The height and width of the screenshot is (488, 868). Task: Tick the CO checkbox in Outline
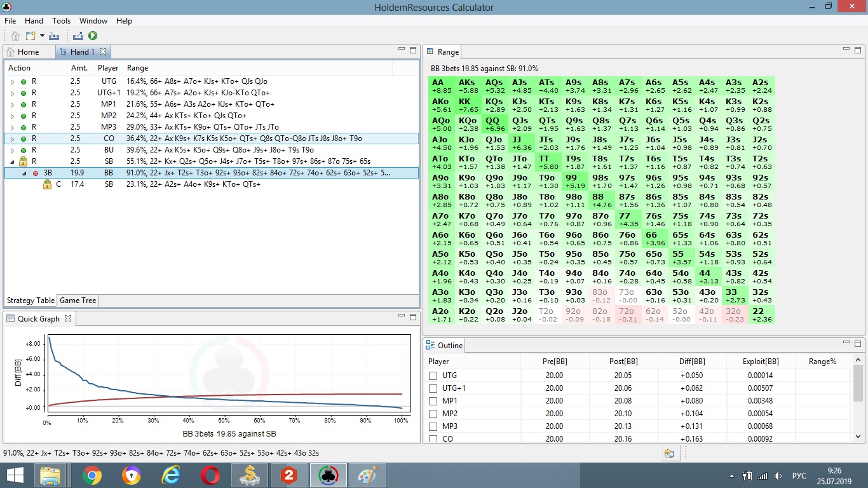pyautogui.click(x=433, y=438)
